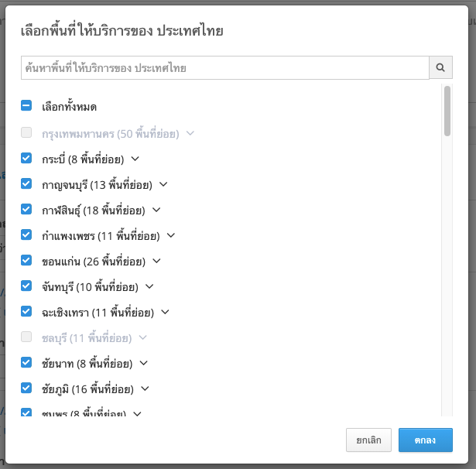Click the ยกเลิก cancel button
This screenshot has height=469, width=476.
pos(368,440)
